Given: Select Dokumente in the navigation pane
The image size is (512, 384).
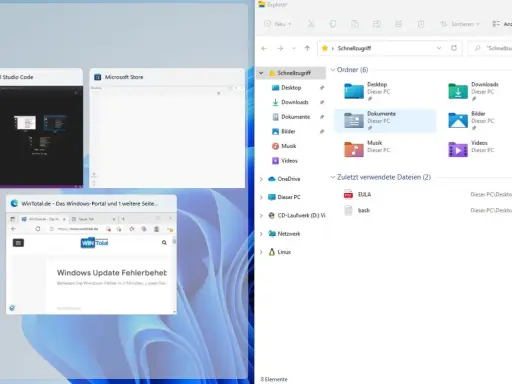Looking at the screenshot, I should [x=291, y=117].
